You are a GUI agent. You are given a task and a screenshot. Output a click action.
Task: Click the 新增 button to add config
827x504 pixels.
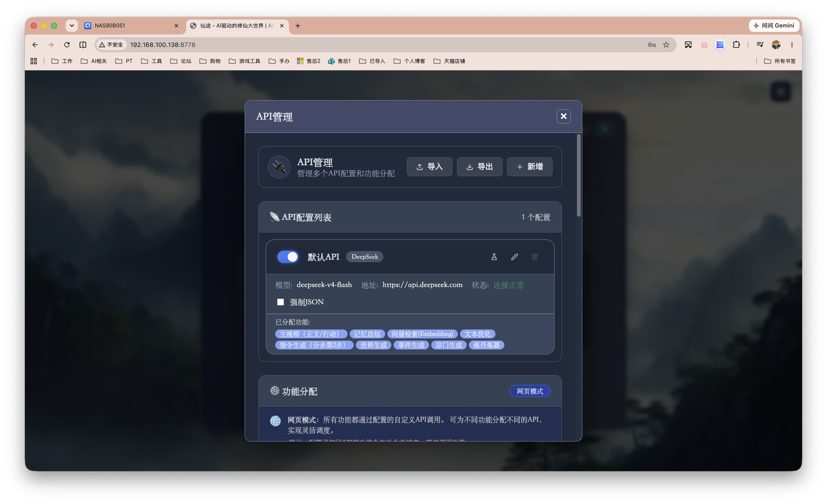(x=530, y=167)
